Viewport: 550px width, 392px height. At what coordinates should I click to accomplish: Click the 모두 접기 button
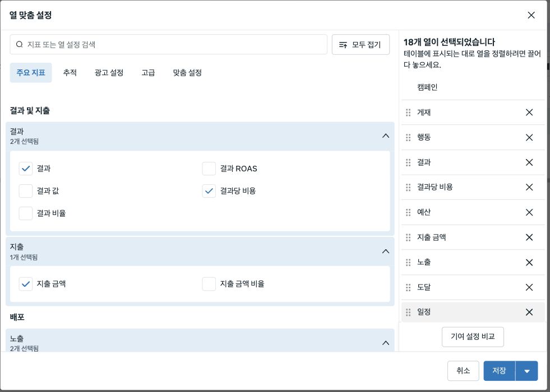tap(360, 44)
